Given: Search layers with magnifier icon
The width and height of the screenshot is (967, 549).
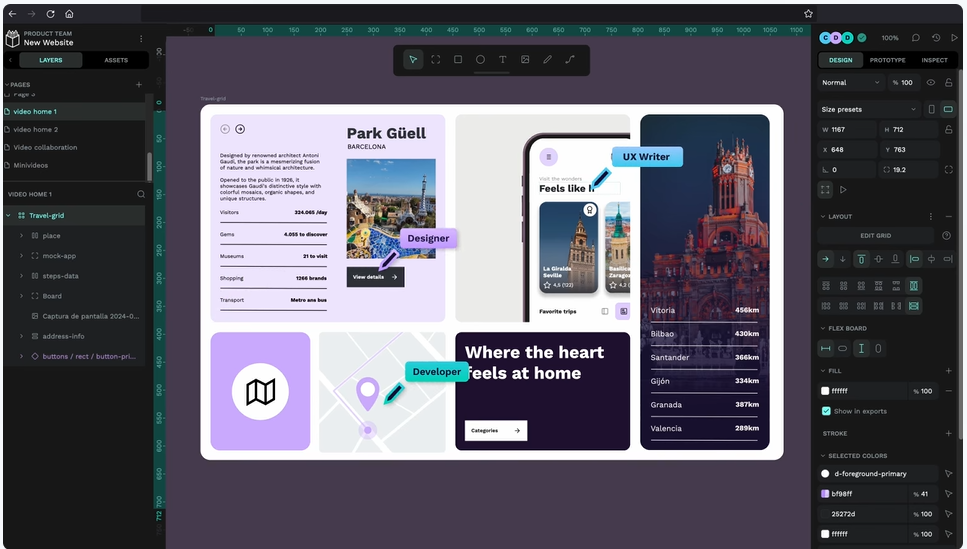Looking at the screenshot, I should [141, 194].
